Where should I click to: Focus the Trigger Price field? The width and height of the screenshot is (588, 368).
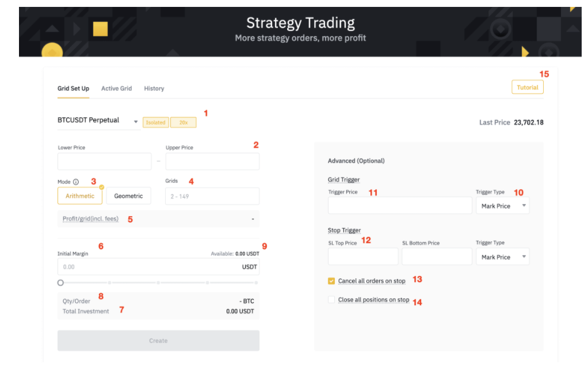400,206
